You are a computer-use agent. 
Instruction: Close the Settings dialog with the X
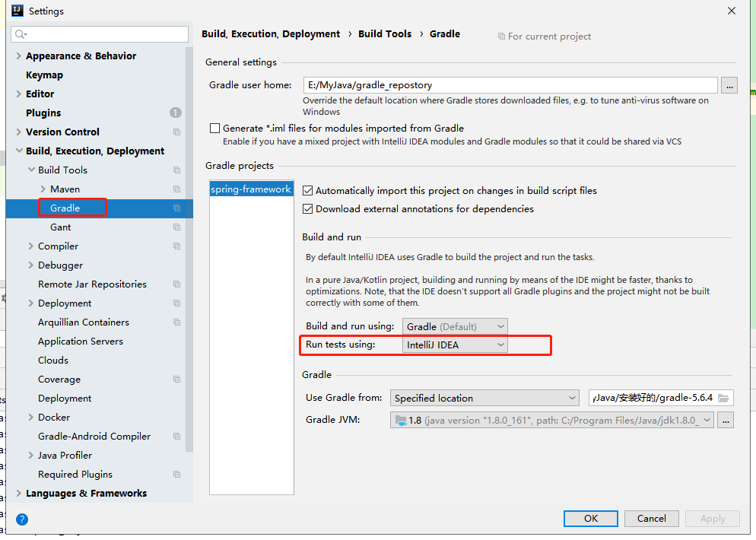(732, 11)
